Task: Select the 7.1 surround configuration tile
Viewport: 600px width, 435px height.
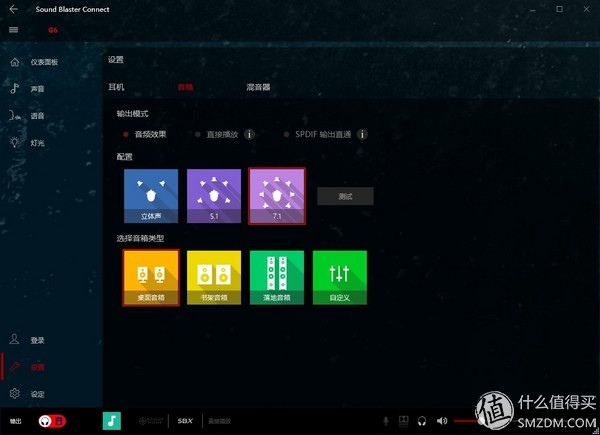Action: (x=277, y=196)
